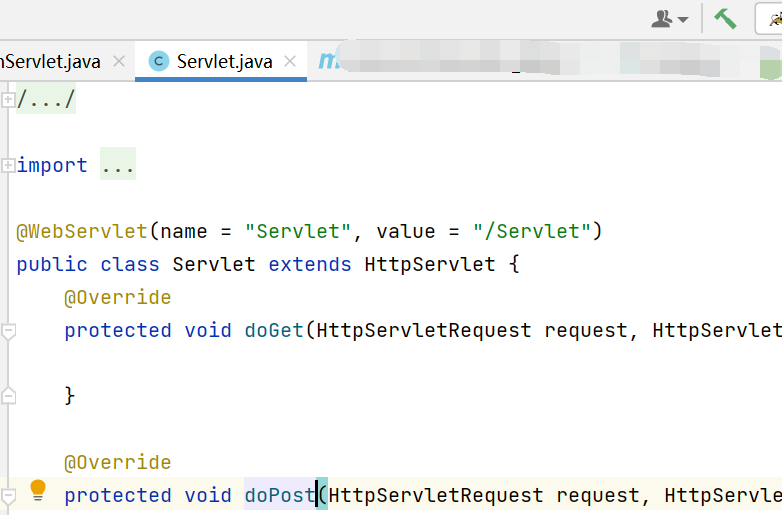Collapse the doGet method with fold marker
782x515 pixels.
[8, 331]
